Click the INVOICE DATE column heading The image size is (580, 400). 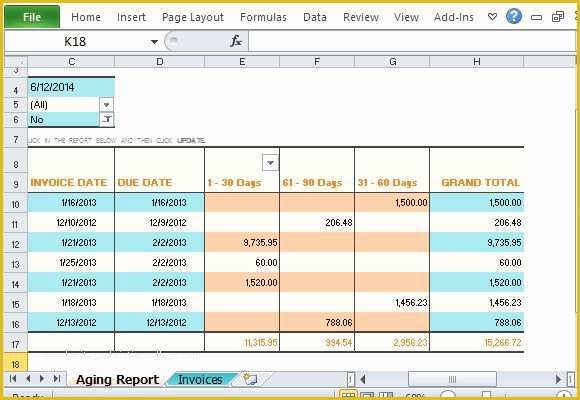(69, 183)
